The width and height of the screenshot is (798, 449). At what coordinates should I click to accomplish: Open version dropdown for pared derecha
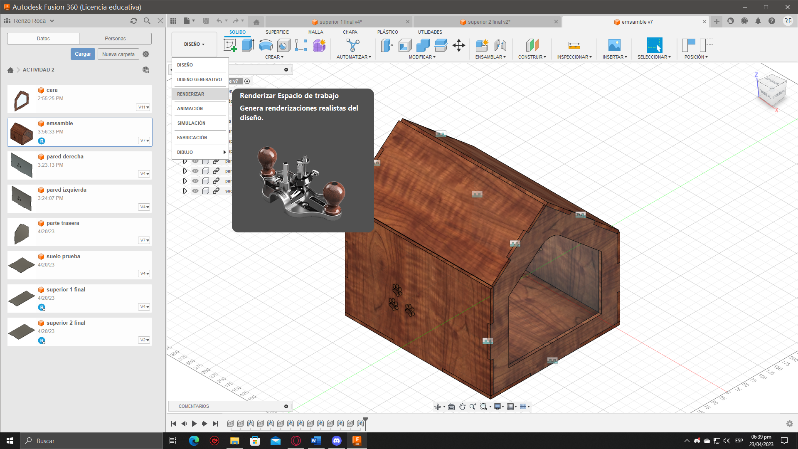click(x=144, y=174)
